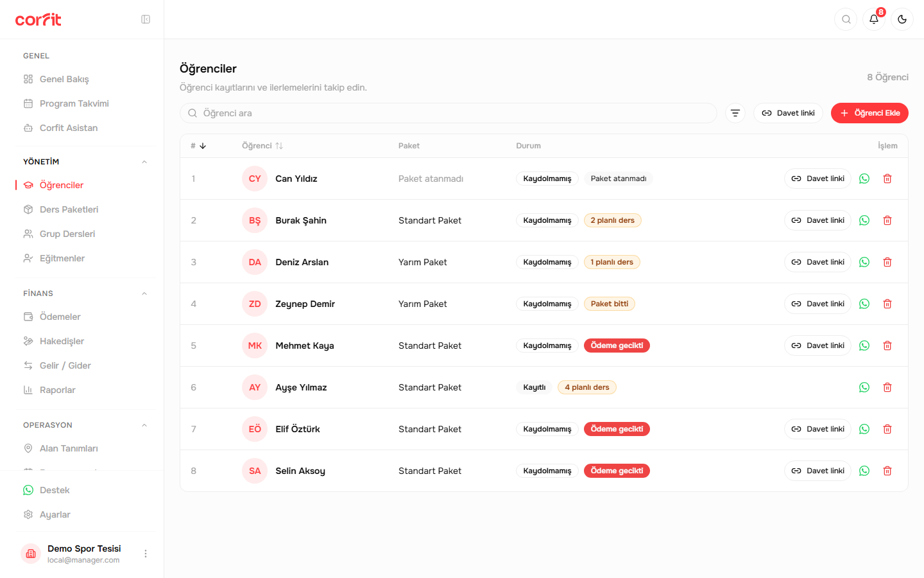The height and width of the screenshot is (578, 924).
Task: Focus the Öğrenci ara search field
Action: tap(448, 113)
